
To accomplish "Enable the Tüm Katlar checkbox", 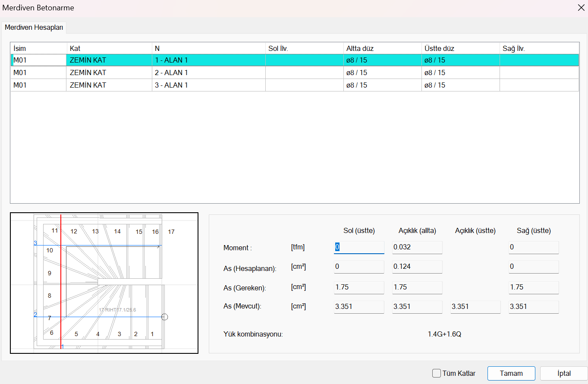I will click(437, 373).
